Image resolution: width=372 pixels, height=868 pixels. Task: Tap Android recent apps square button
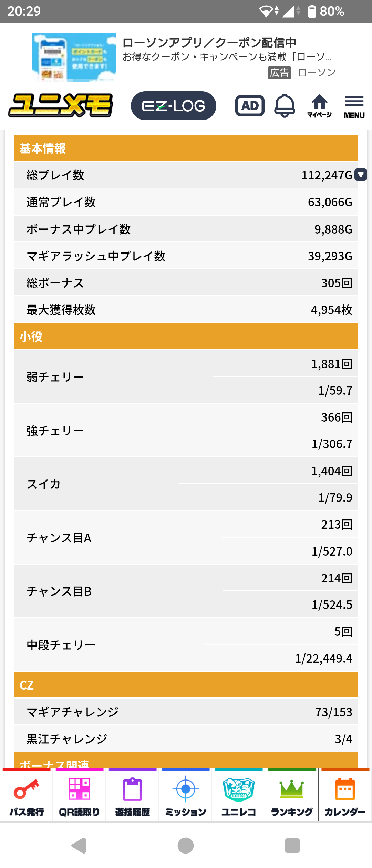coord(292,845)
